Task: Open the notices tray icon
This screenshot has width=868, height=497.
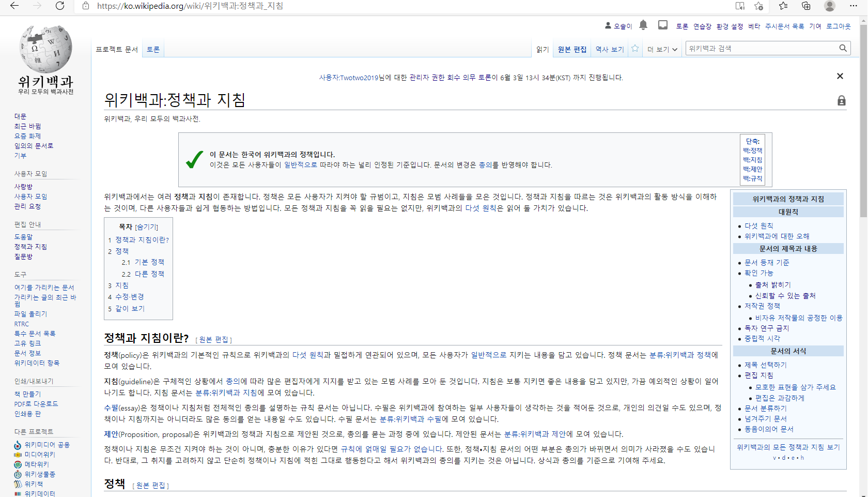Action: pos(663,25)
